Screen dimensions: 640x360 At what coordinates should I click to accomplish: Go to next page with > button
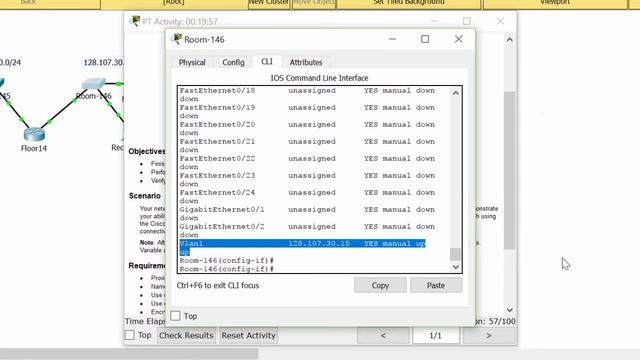click(x=489, y=336)
